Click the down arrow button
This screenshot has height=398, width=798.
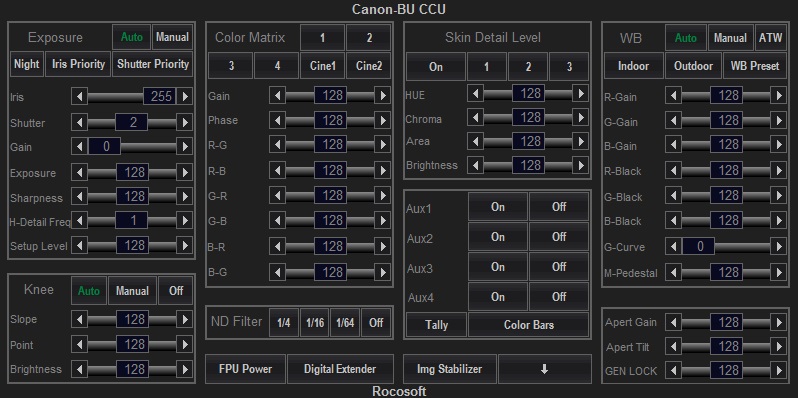pyautogui.click(x=545, y=369)
